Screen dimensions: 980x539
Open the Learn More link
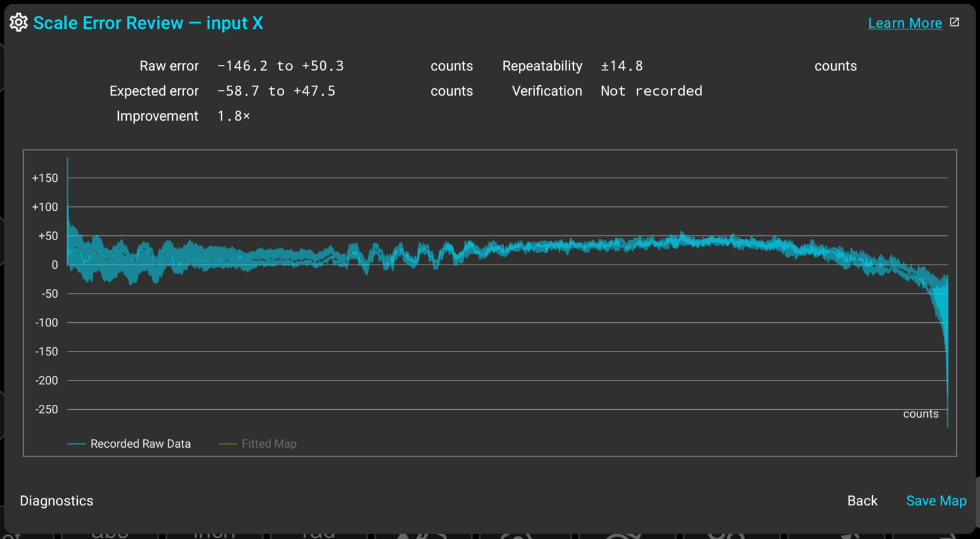tap(905, 23)
